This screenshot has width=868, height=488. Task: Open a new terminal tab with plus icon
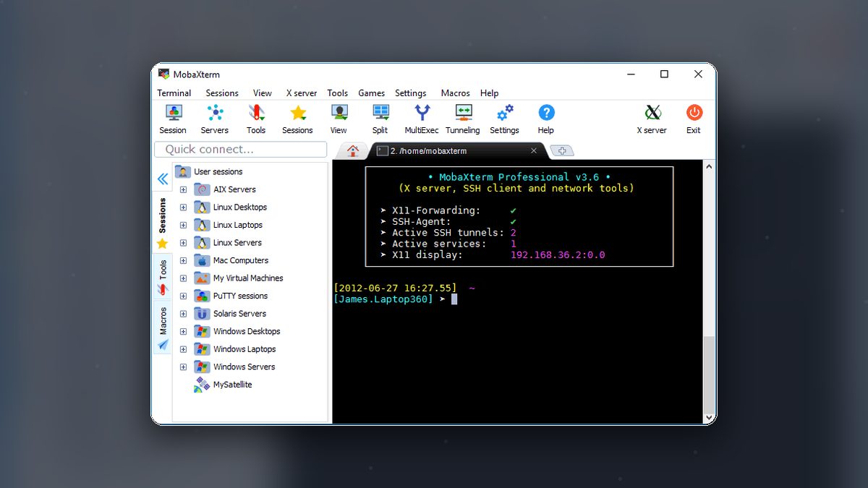pos(562,151)
